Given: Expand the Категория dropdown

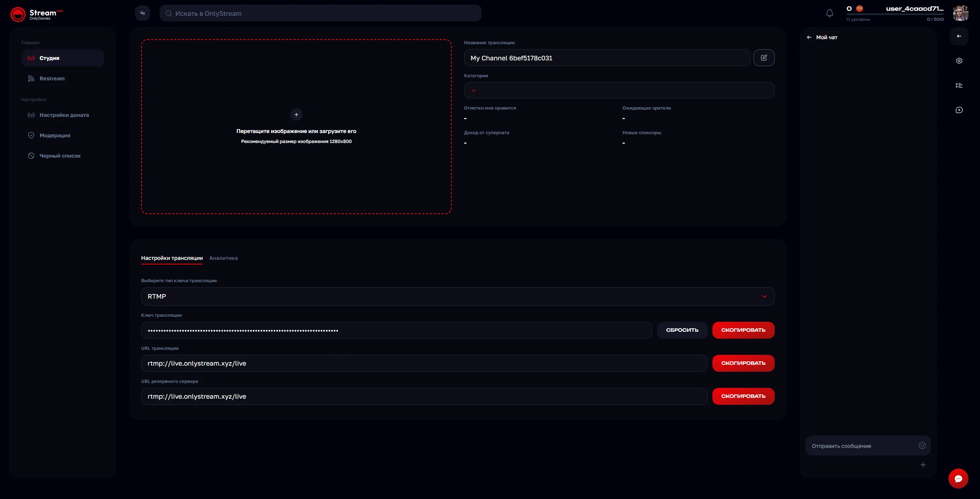Looking at the screenshot, I should point(473,90).
